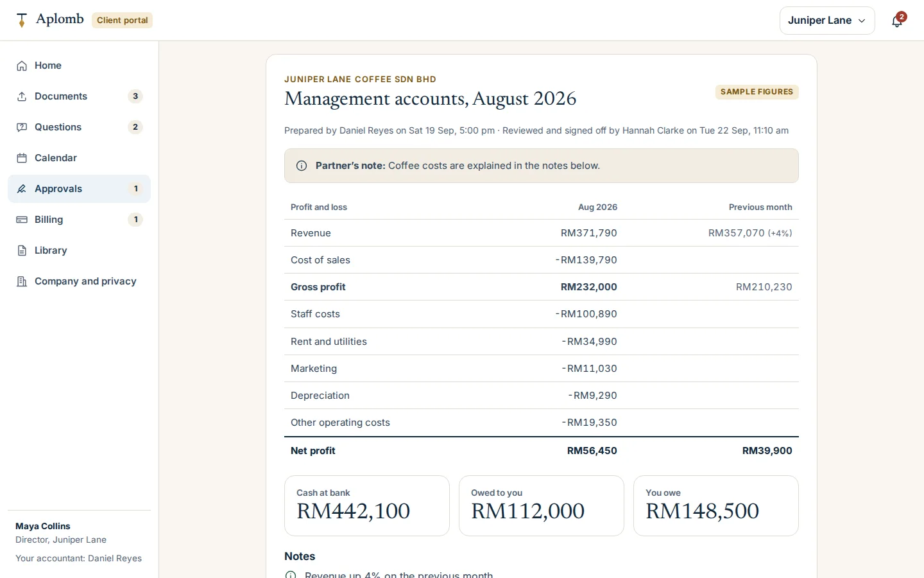Click the Marketing -RM11,030 value

[589, 369]
